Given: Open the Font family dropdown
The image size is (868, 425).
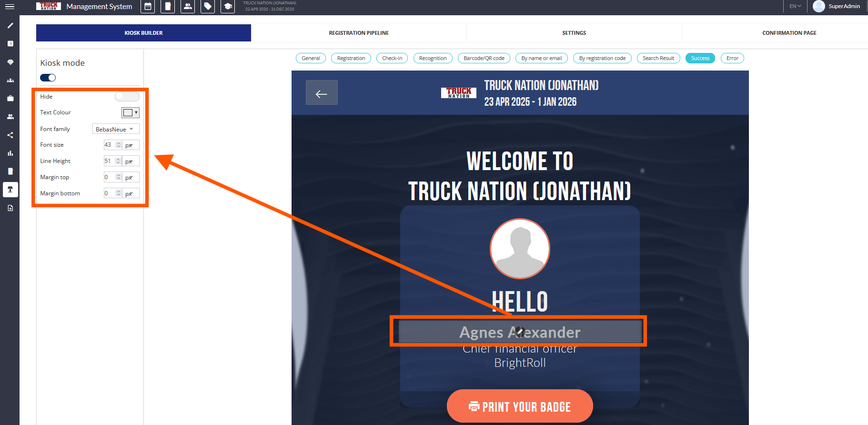Looking at the screenshot, I should tap(115, 129).
